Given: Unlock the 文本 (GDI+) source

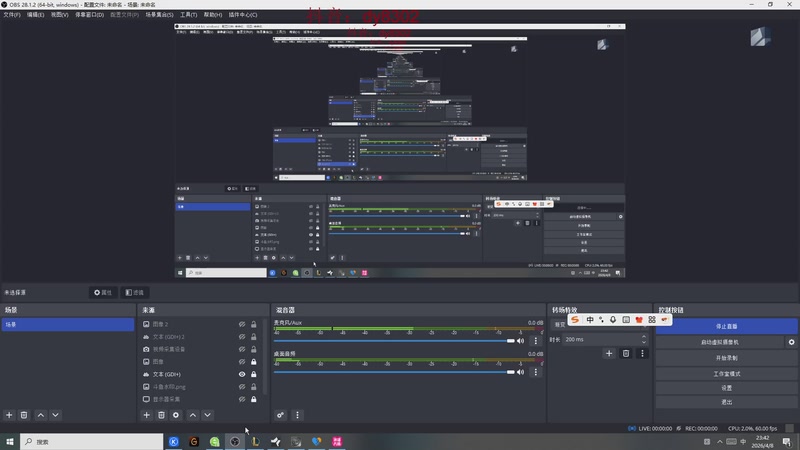Looking at the screenshot, I should tap(254, 374).
